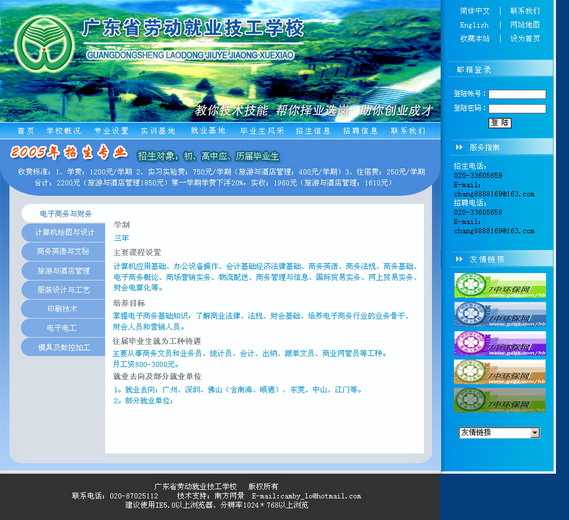Open 学校概况 in the navigation bar
Viewport: 569px width, 520px height.
[x=64, y=131]
